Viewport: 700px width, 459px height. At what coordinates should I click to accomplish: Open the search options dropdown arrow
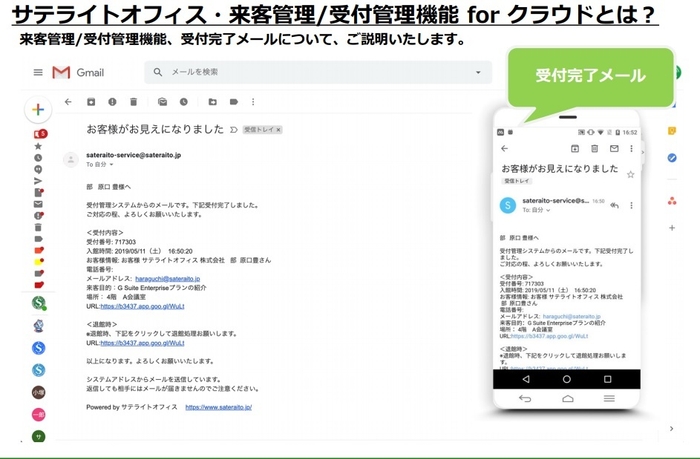coord(478,72)
